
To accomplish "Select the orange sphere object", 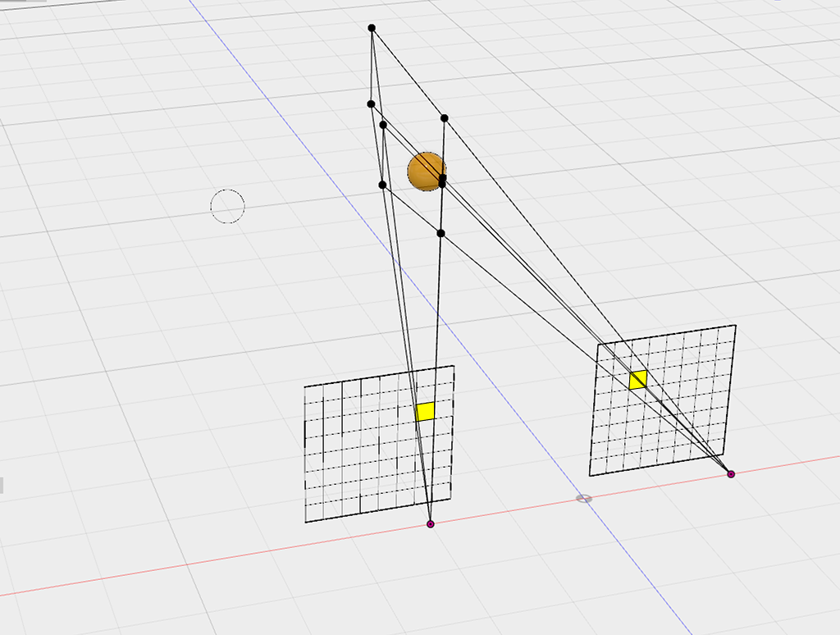I will [426, 171].
